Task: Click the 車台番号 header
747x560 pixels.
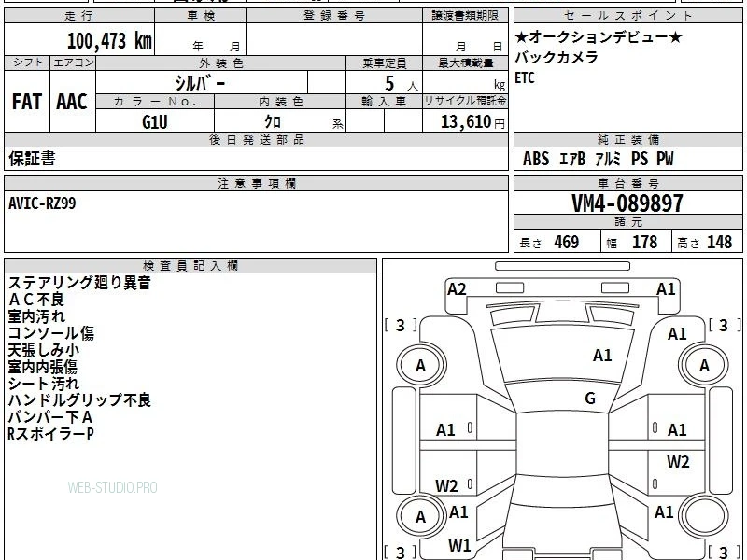Action: (627, 183)
